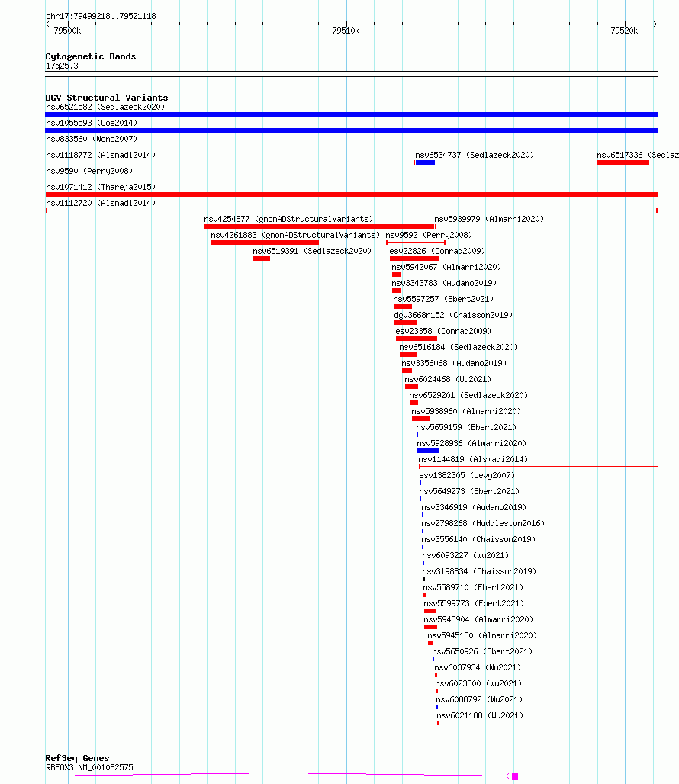This screenshot has height=784, width=679.
Task: Click the RefSeq Genes track title
Action: [77, 758]
